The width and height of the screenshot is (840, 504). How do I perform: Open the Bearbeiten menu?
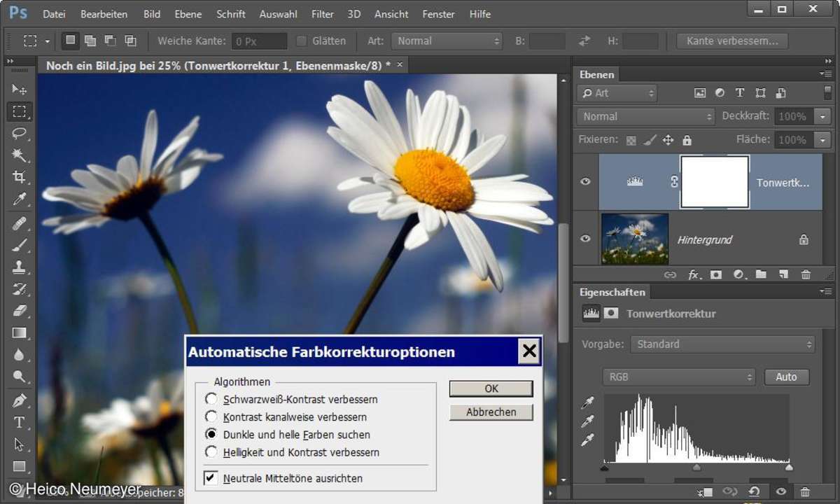coord(104,14)
